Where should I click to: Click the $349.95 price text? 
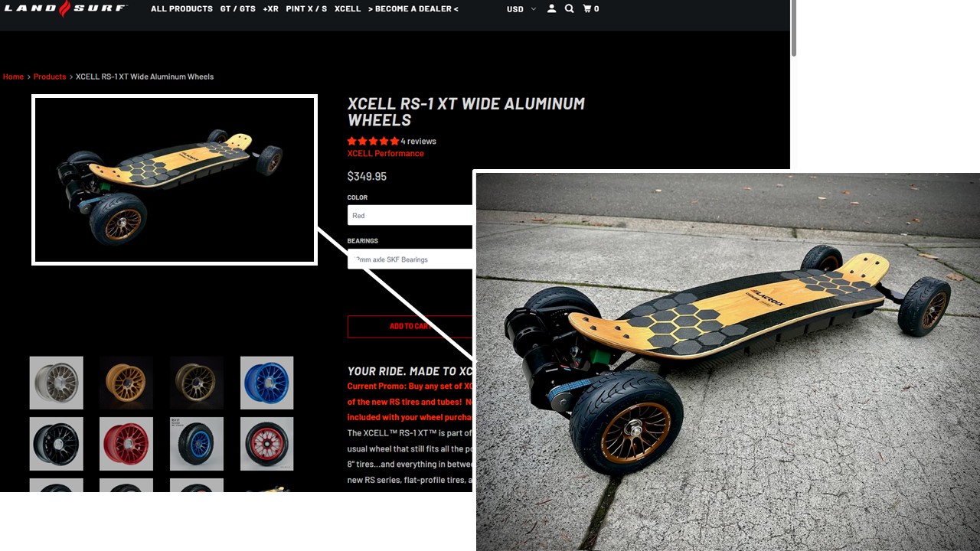pyautogui.click(x=367, y=176)
